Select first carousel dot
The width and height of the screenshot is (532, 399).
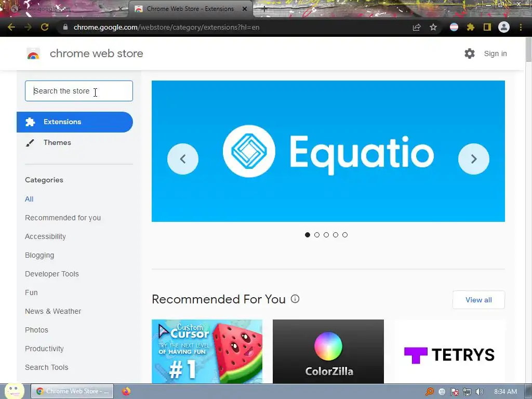[x=308, y=235]
